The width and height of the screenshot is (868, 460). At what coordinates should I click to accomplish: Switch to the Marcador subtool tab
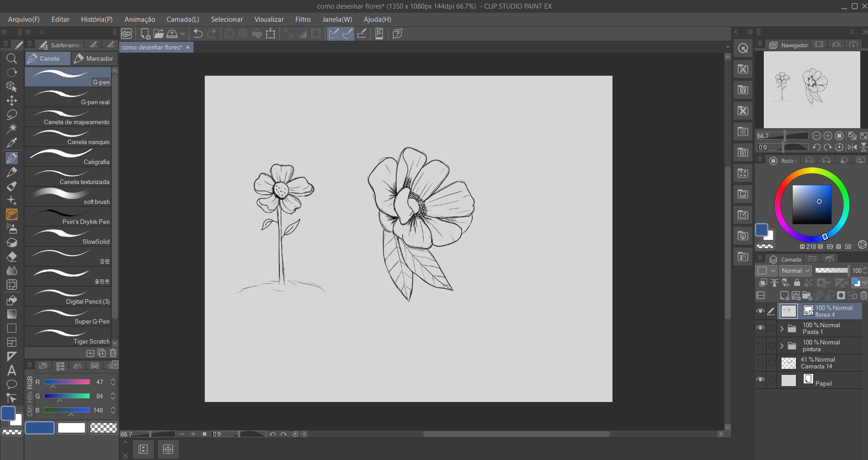[x=94, y=58]
